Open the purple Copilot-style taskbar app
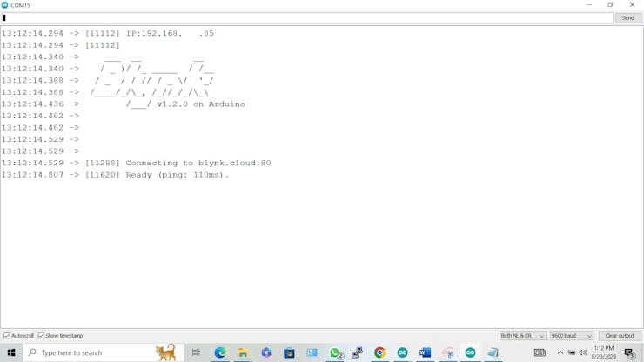644x362 pixels. pos(266,352)
